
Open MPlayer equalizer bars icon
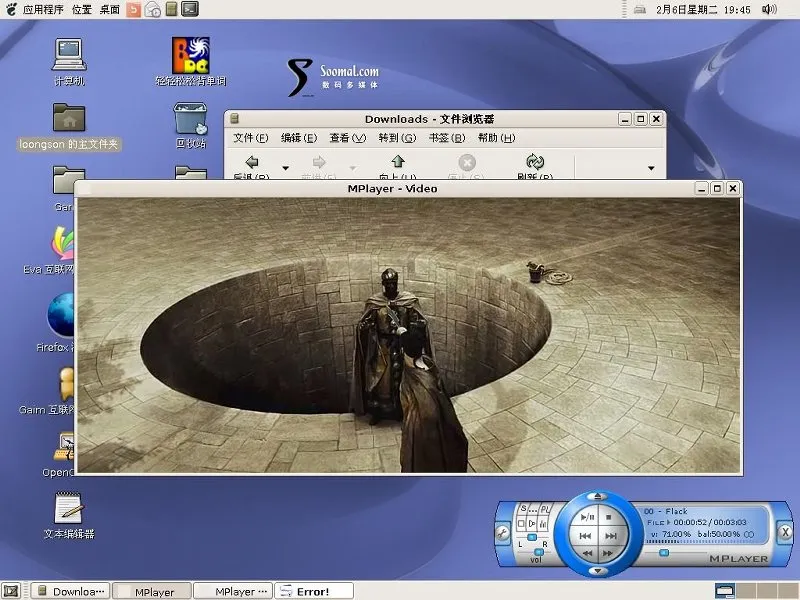543,523
